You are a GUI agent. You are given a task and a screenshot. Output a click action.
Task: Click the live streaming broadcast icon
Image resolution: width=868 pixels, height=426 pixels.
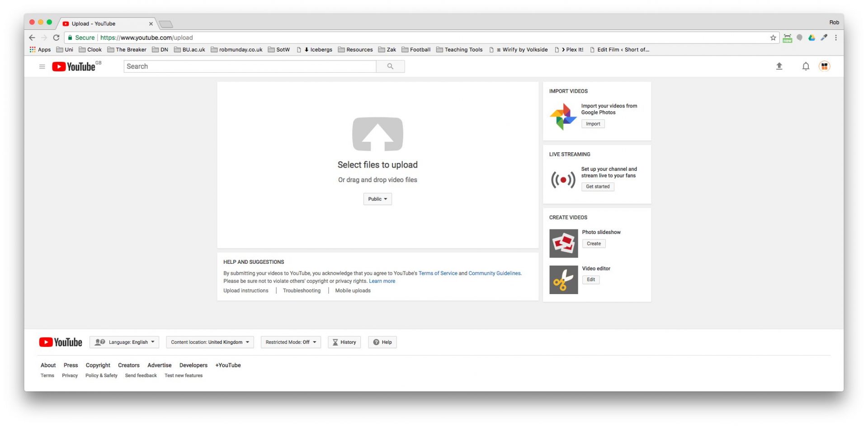click(x=563, y=179)
